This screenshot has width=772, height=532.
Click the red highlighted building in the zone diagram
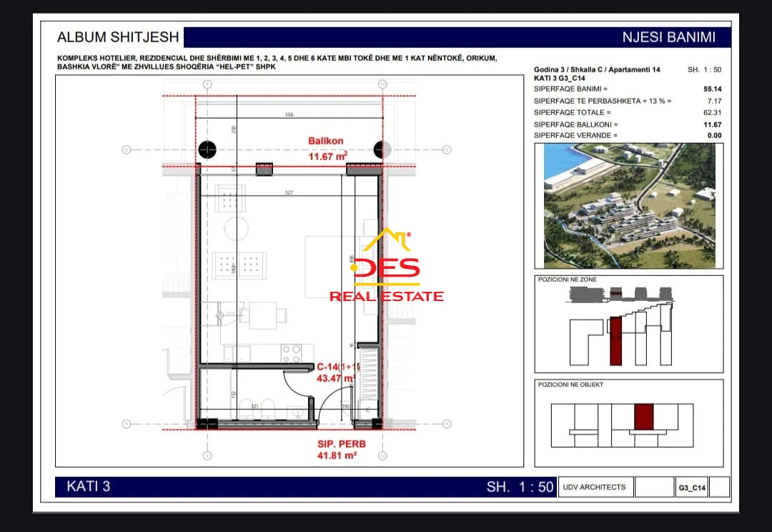[615, 341]
